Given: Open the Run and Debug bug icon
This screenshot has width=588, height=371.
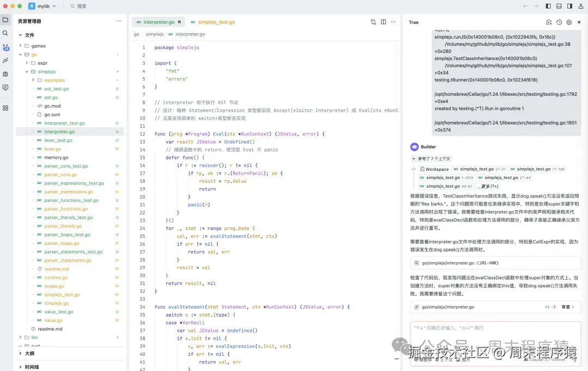Looking at the screenshot, I should pyautogui.click(x=5, y=74).
